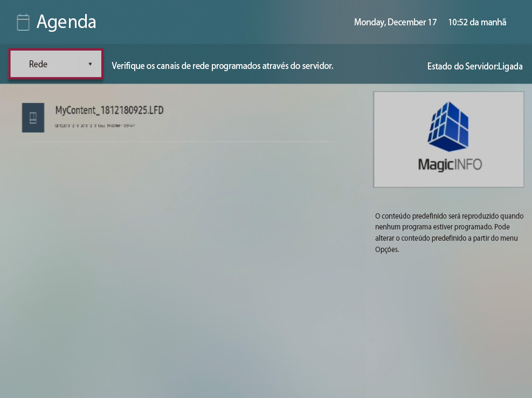Image resolution: width=532 pixels, height=398 pixels.
Task: Click the small schedule date details under MyContent
Action: pyautogui.click(x=95, y=125)
